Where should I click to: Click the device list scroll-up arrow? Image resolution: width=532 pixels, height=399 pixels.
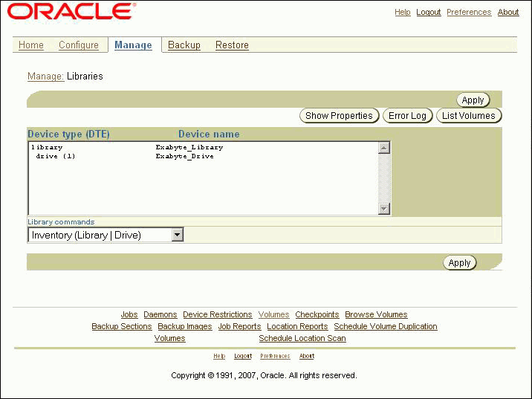(x=383, y=148)
